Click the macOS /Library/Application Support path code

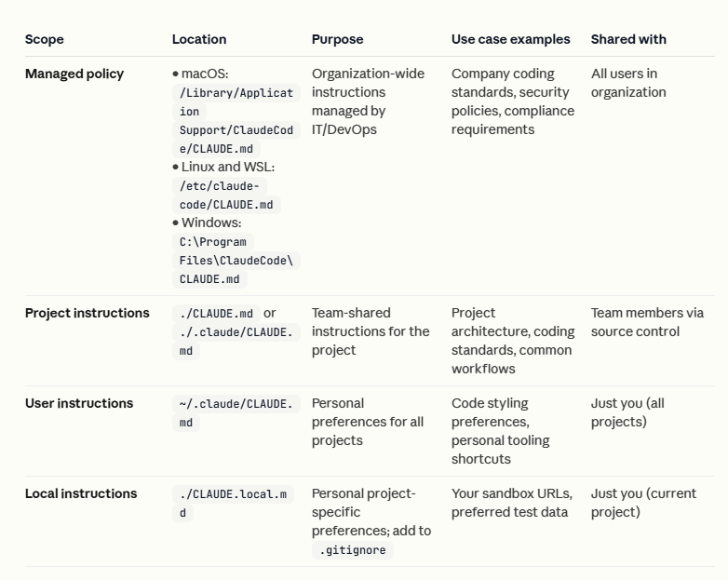click(236, 121)
